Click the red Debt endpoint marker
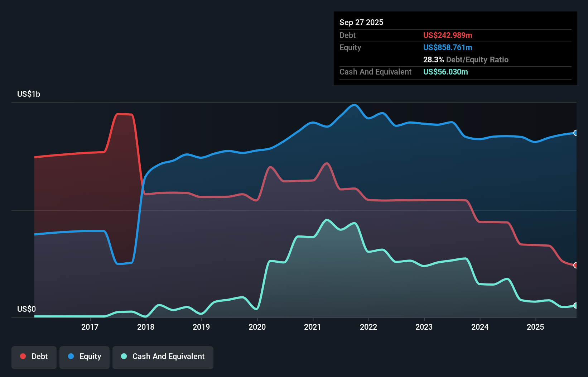This screenshot has height=377, width=588. pyautogui.click(x=576, y=265)
